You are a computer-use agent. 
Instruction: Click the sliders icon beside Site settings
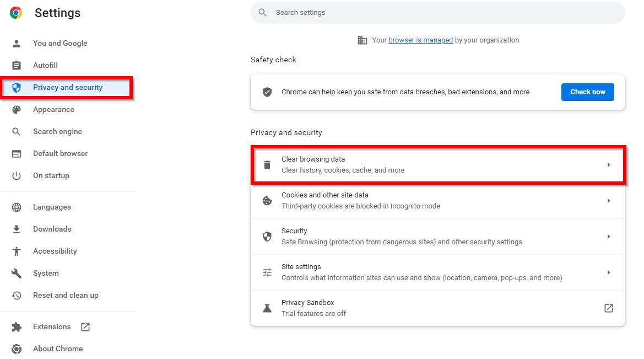(x=267, y=272)
